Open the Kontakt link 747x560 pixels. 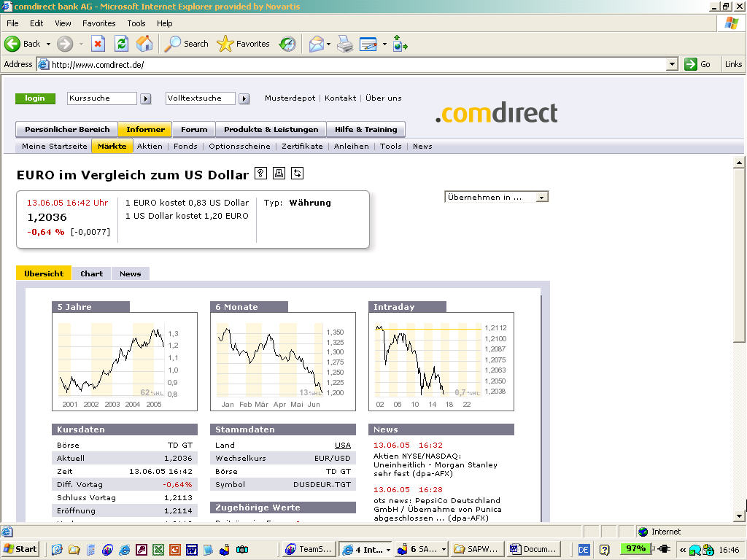pyautogui.click(x=340, y=98)
